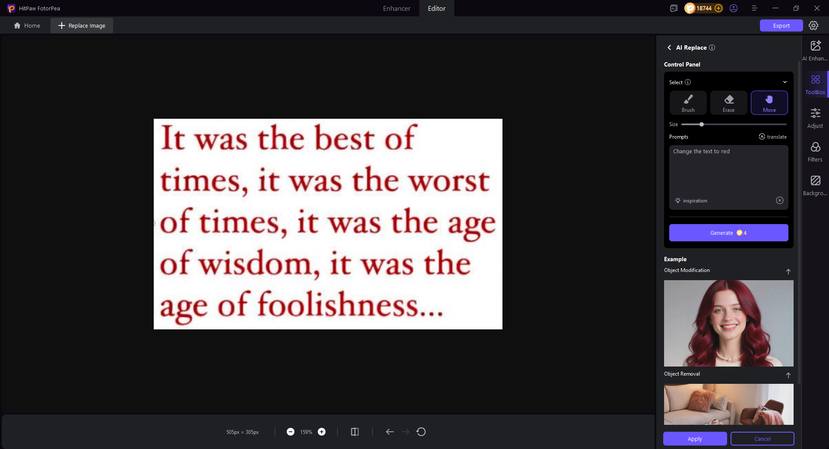This screenshot has width=829, height=449.
Task: Click the translate prompt option
Action: [x=772, y=136]
